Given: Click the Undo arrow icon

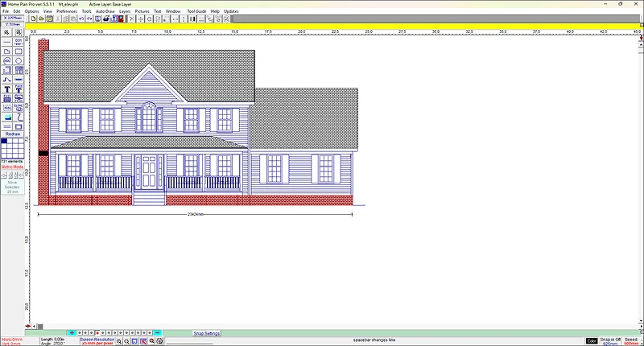Looking at the screenshot, I should 81,19.
